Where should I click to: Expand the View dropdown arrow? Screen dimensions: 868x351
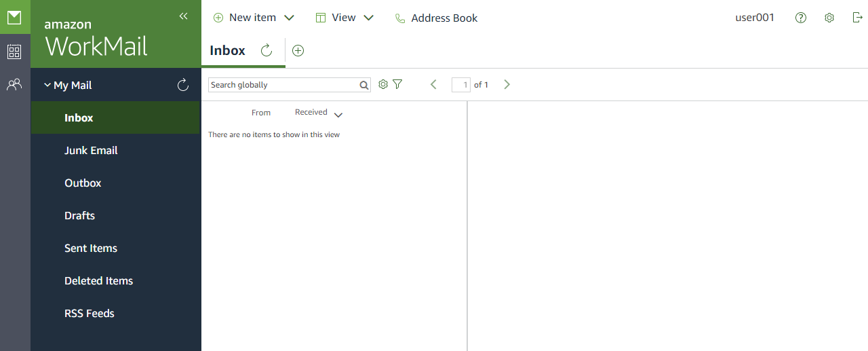[x=369, y=18]
